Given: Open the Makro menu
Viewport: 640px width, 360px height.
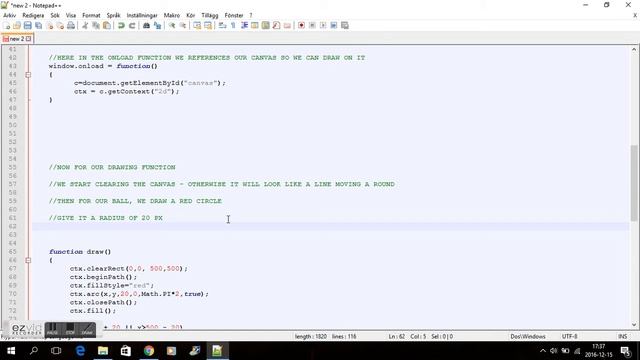Looking at the screenshot, I should point(172,15).
